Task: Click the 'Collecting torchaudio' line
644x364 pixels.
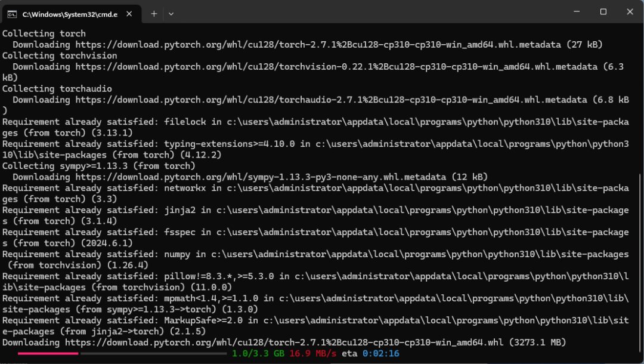Action: 57,89
